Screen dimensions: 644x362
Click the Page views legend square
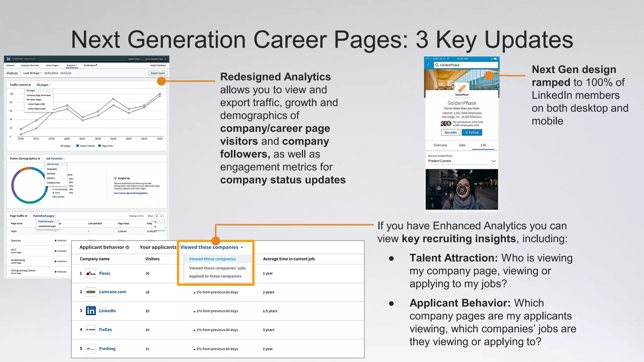tap(99, 146)
